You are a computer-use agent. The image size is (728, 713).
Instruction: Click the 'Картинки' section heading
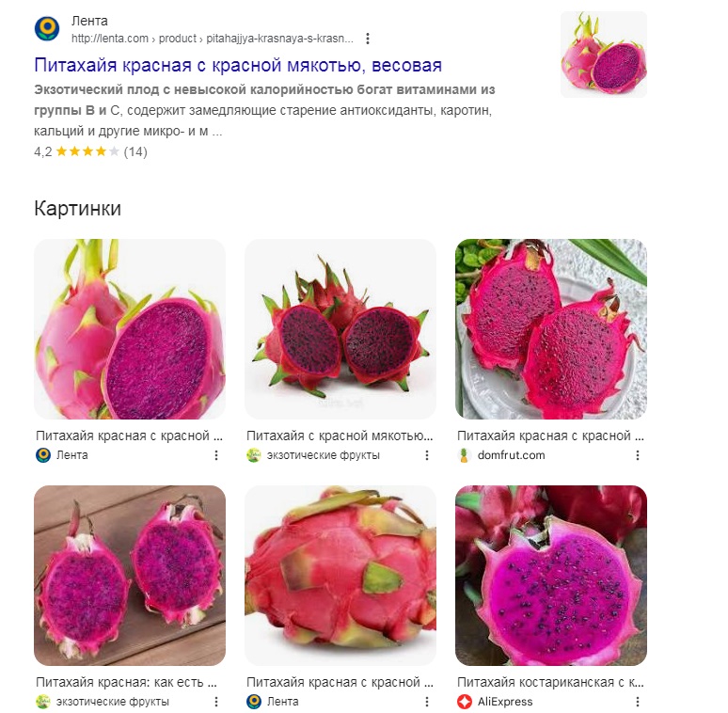pos(77,209)
